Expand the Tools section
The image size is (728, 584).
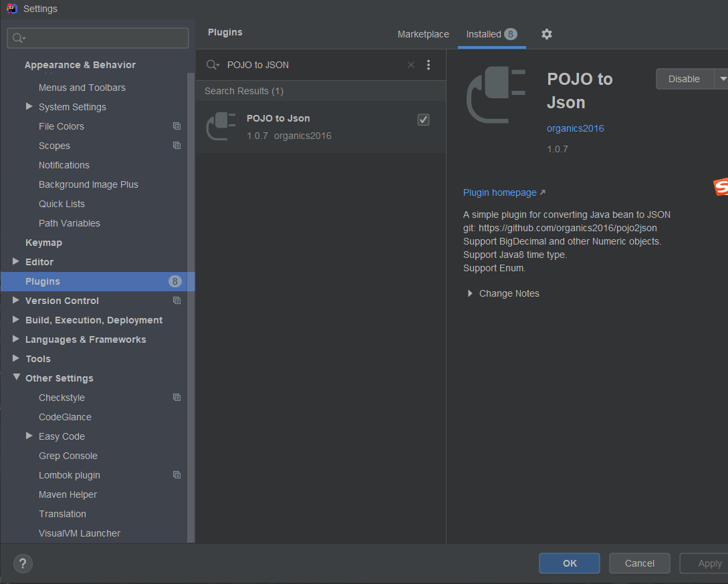click(x=16, y=358)
